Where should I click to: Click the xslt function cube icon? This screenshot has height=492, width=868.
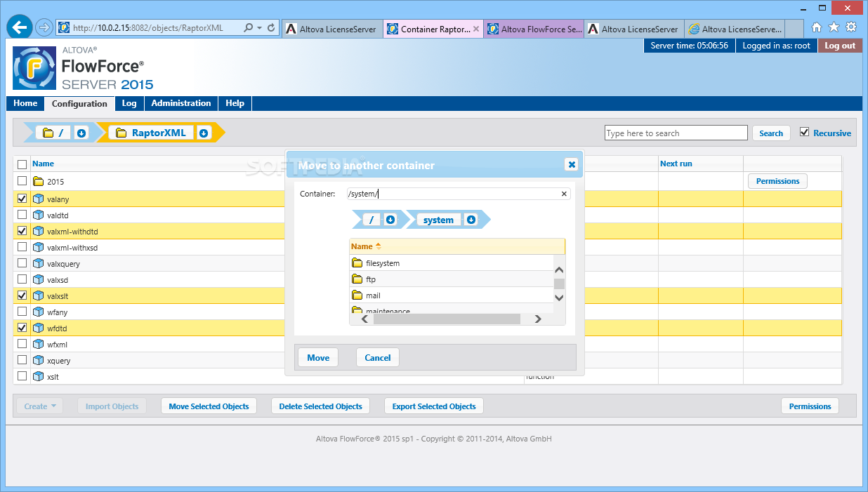click(x=39, y=376)
